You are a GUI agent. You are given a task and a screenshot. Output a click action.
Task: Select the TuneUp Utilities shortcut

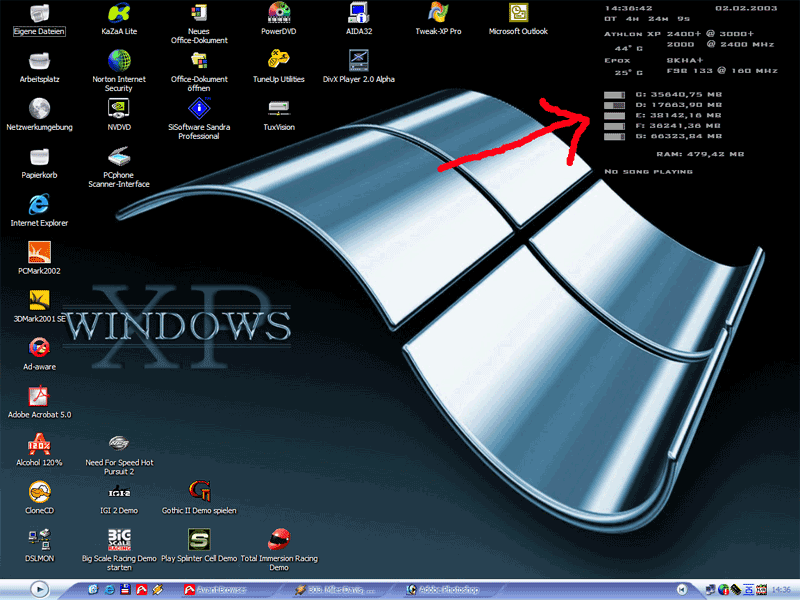point(279,67)
